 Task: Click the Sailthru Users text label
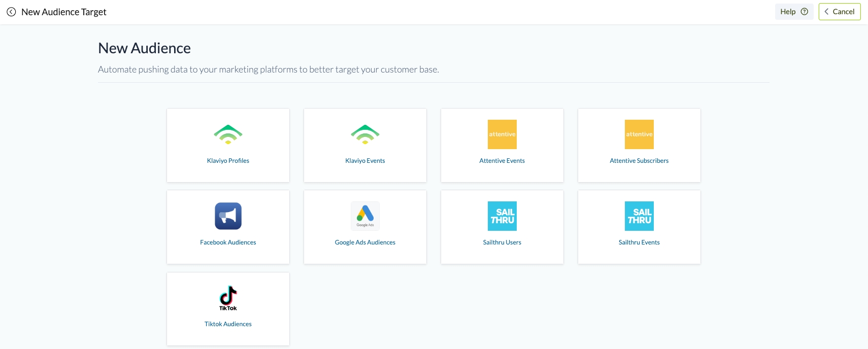pyautogui.click(x=502, y=242)
